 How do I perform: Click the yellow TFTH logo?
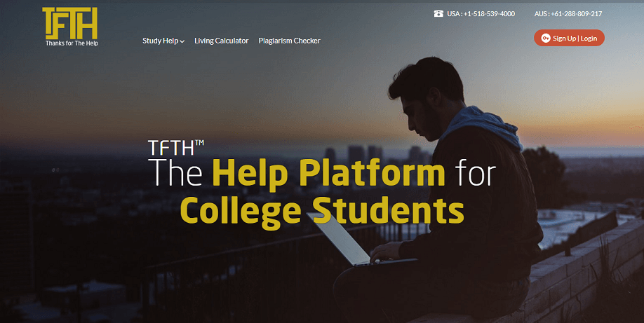(70, 23)
